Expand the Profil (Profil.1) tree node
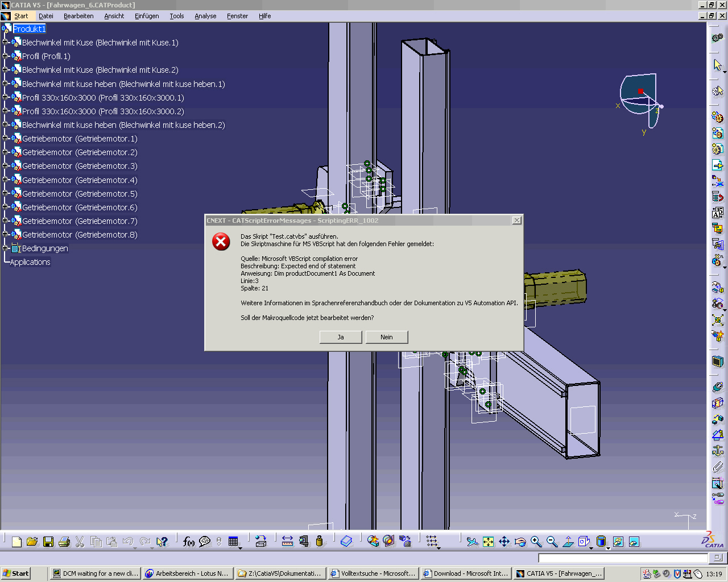This screenshot has width=728, height=582. pos(5,56)
